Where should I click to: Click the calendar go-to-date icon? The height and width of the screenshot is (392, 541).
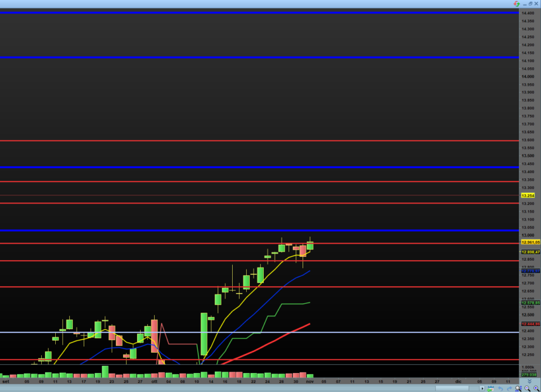pos(492,388)
